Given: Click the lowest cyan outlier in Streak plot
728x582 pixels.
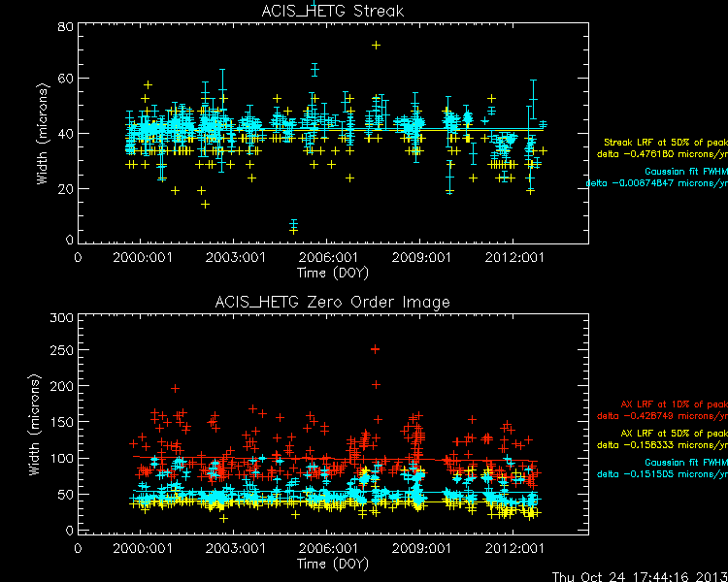Looking at the screenshot, I should point(293,226).
